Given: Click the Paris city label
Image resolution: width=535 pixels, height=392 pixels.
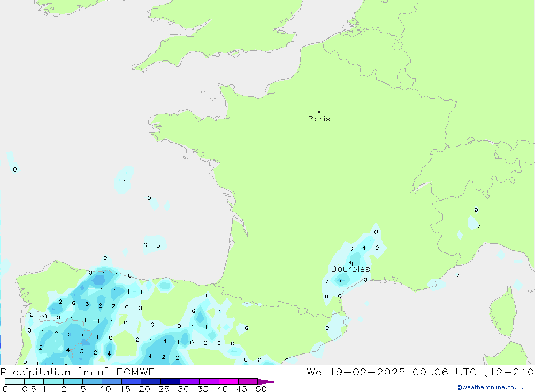Looking at the screenshot, I should tap(319, 119).
